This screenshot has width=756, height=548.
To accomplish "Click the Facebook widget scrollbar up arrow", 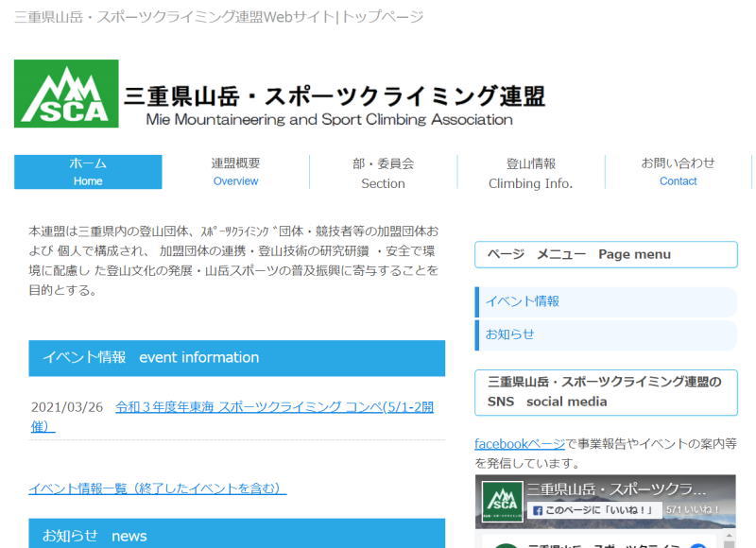I will point(730,540).
